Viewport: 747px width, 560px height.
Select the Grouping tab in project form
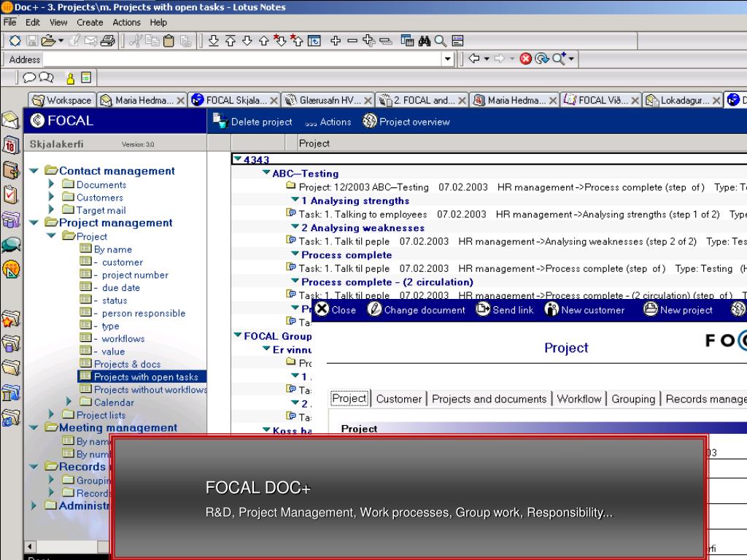(633, 399)
